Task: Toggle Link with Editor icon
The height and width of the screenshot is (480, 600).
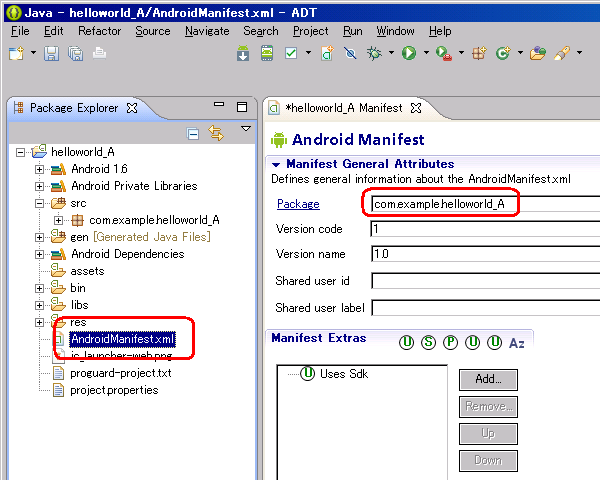Action: click(x=216, y=133)
